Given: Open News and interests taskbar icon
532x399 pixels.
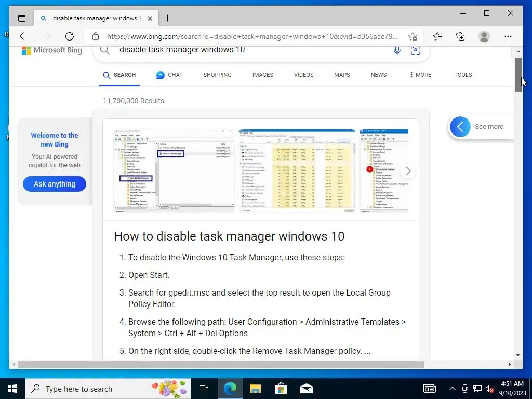Looking at the screenshot, I should pyautogui.click(x=429, y=389).
